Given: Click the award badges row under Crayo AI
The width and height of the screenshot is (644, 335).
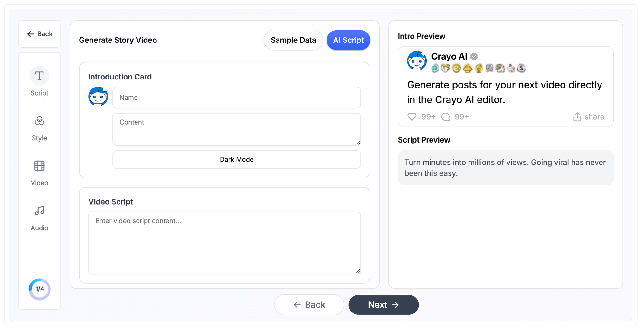Looking at the screenshot, I should pyautogui.click(x=478, y=68).
